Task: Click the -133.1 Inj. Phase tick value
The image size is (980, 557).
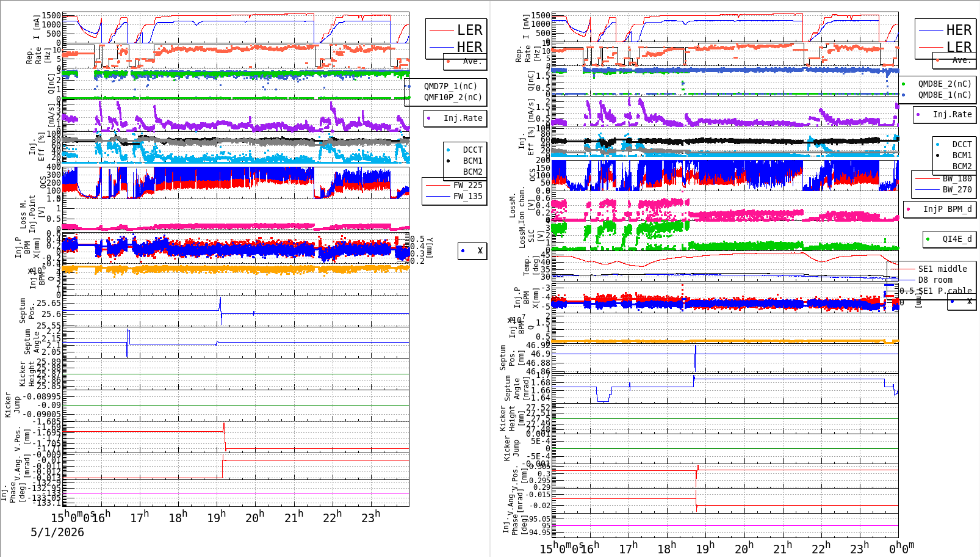Action: click(x=47, y=503)
